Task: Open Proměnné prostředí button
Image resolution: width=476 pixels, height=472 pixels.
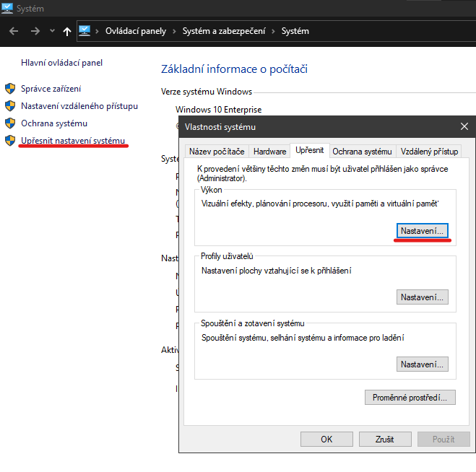Action: [x=410, y=397]
